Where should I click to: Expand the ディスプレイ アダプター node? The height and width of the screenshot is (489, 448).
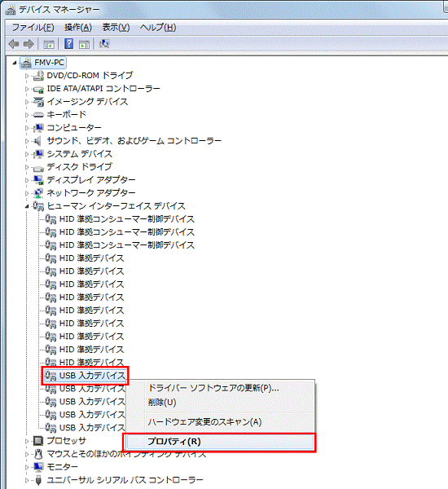[27, 180]
